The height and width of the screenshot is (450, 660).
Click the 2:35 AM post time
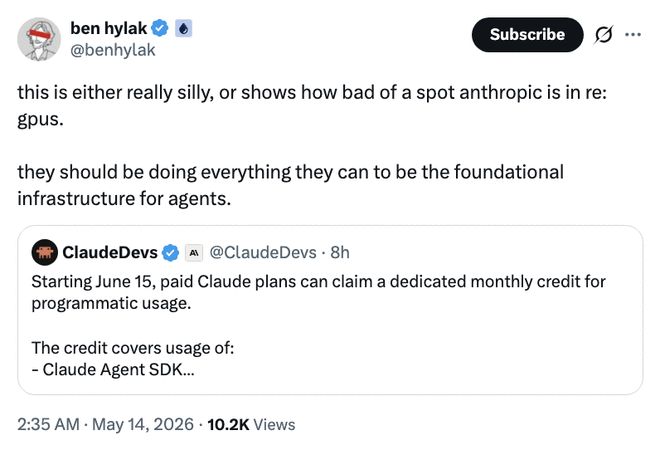pyautogui.click(x=48, y=424)
